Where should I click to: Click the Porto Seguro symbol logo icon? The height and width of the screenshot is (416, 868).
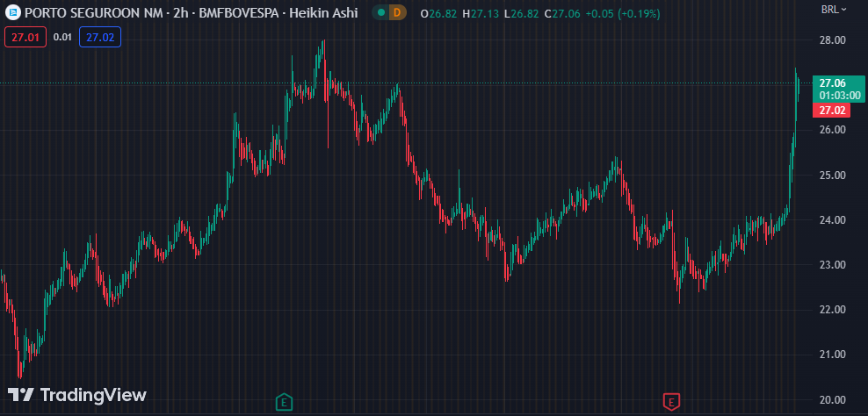[x=12, y=12]
